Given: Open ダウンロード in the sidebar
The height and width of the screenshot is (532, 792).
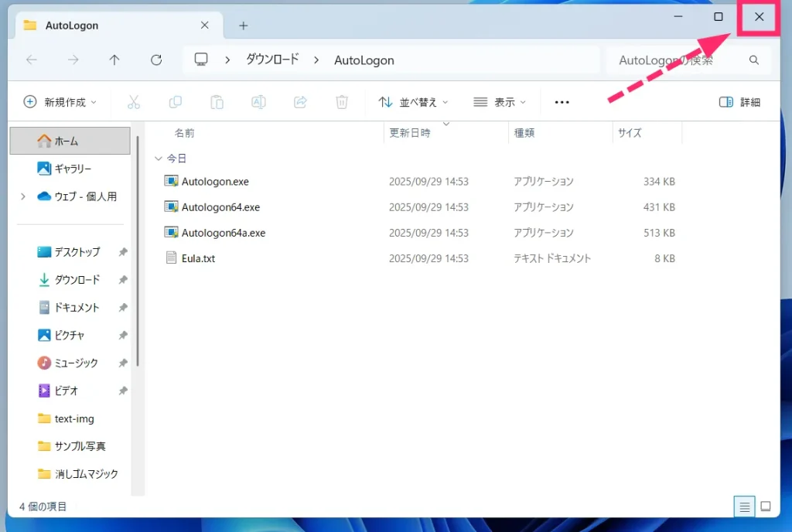Looking at the screenshot, I should click(70, 280).
